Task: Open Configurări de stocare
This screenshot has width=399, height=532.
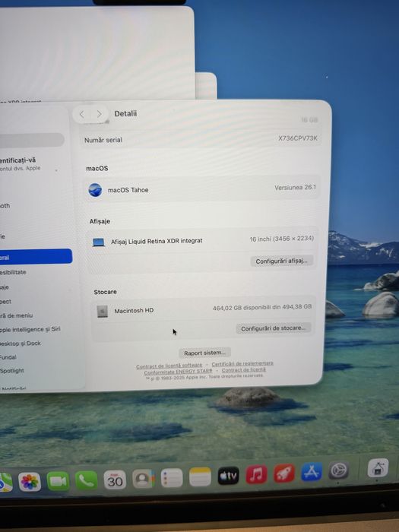Action: (274, 328)
